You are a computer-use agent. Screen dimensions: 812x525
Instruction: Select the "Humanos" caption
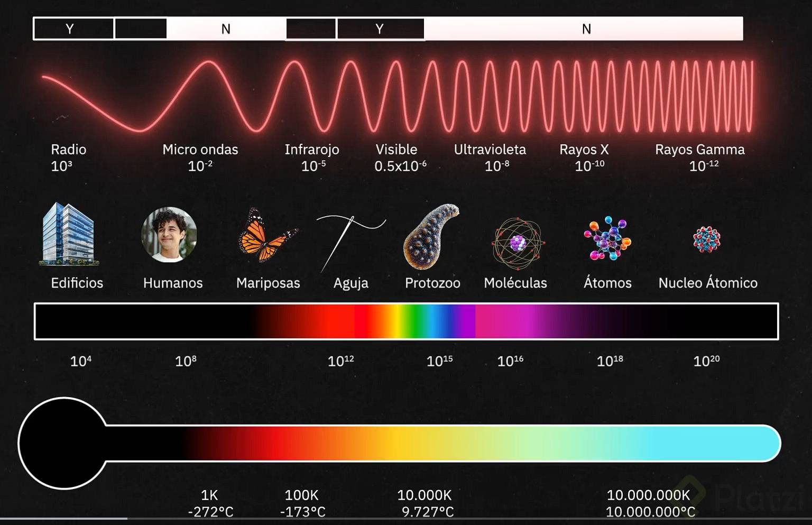(x=173, y=283)
